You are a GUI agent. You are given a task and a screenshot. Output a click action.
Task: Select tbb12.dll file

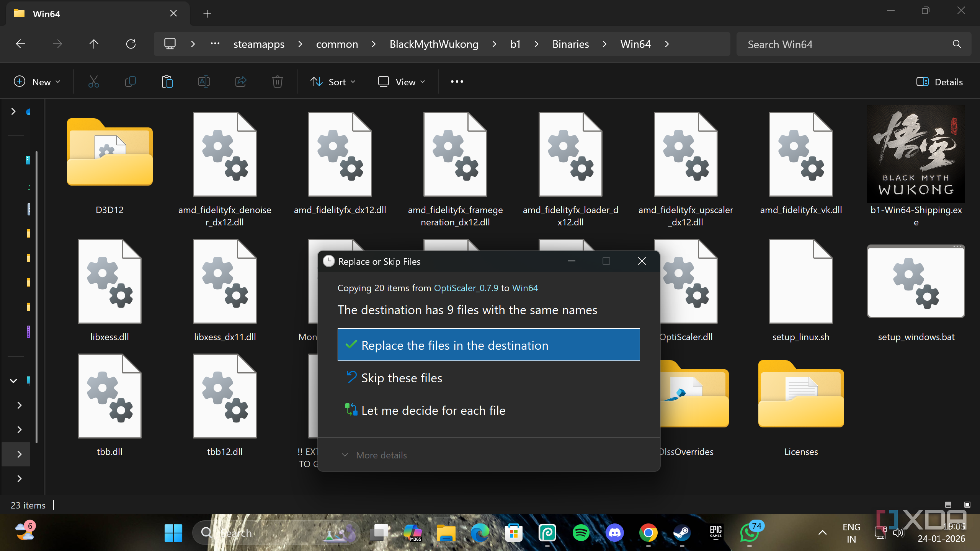click(x=225, y=406)
